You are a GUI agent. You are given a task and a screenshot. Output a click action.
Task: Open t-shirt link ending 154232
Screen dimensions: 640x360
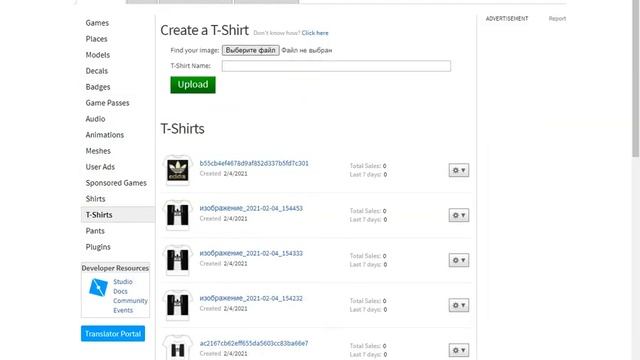click(251, 298)
